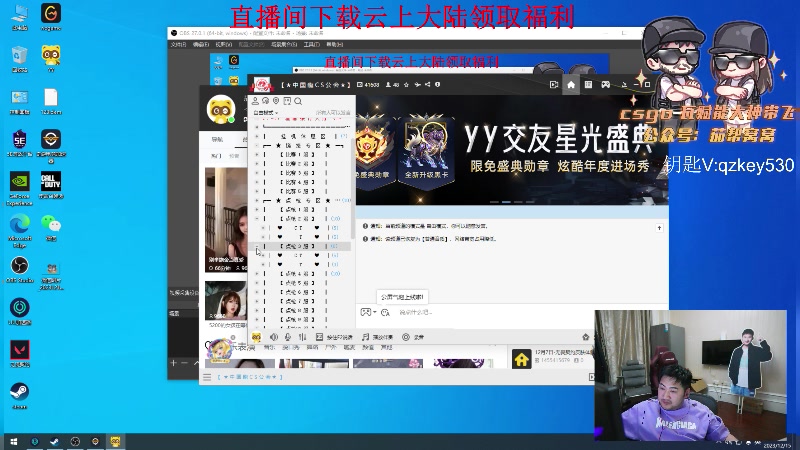The height and width of the screenshot is (450, 800).
Task: Open the YY channel home icon
Action: click(x=571, y=85)
